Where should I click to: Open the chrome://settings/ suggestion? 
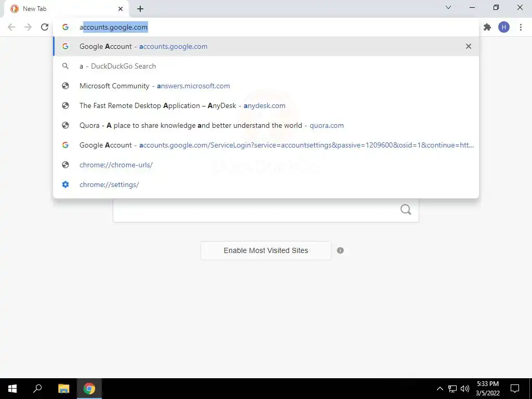[266, 184]
